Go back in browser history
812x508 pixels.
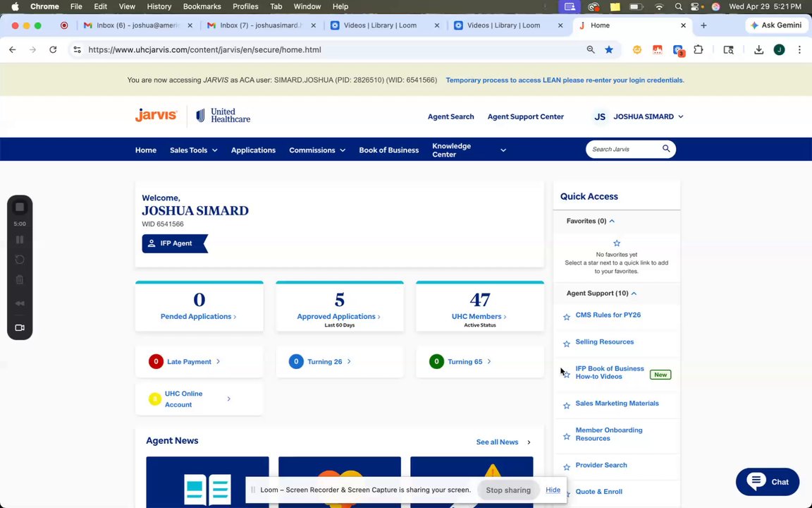(x=13, y=50)
